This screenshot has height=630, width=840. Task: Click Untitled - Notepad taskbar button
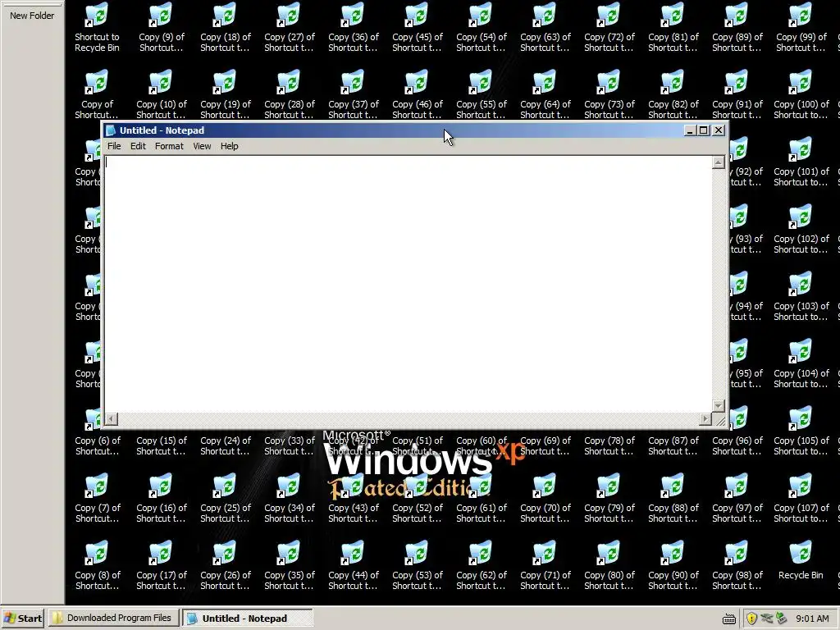[247, 619]
